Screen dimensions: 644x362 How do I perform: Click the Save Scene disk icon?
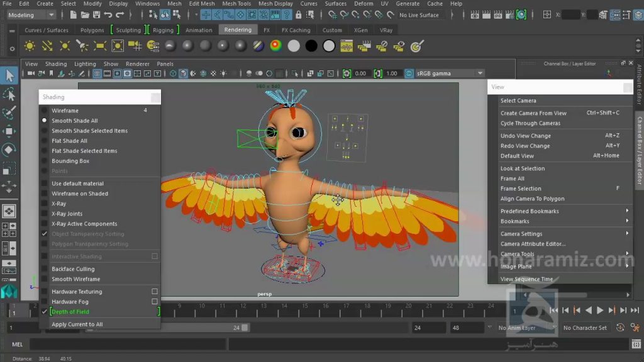[96, 15]
